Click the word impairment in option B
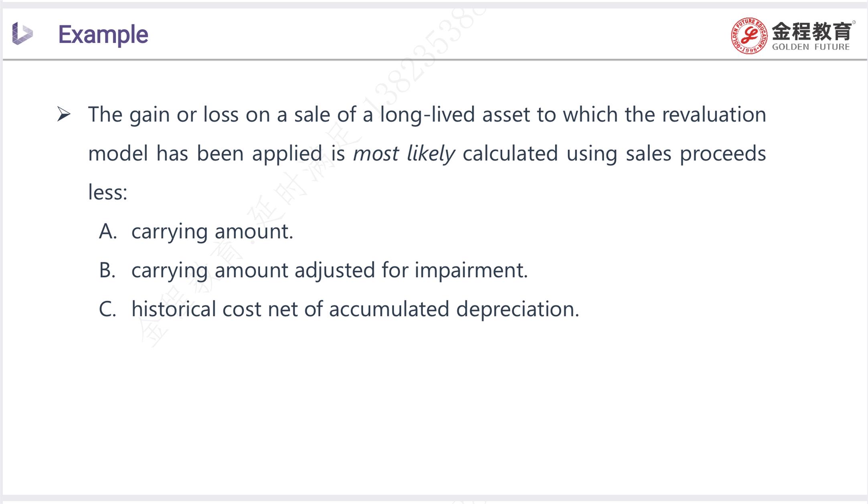868x504 pixels. point(471,271)
